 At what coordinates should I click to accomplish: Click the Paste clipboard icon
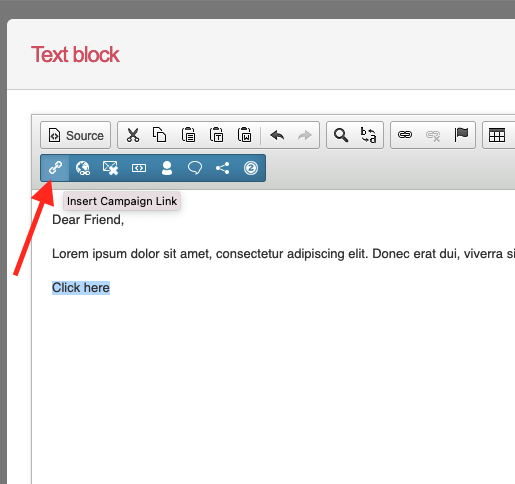pos(188,135)
